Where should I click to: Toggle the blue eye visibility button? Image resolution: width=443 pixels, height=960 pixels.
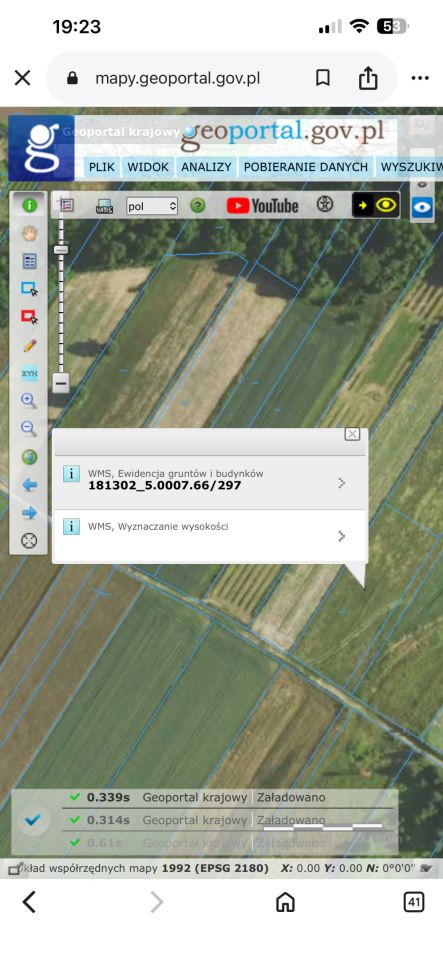(422, 208)
